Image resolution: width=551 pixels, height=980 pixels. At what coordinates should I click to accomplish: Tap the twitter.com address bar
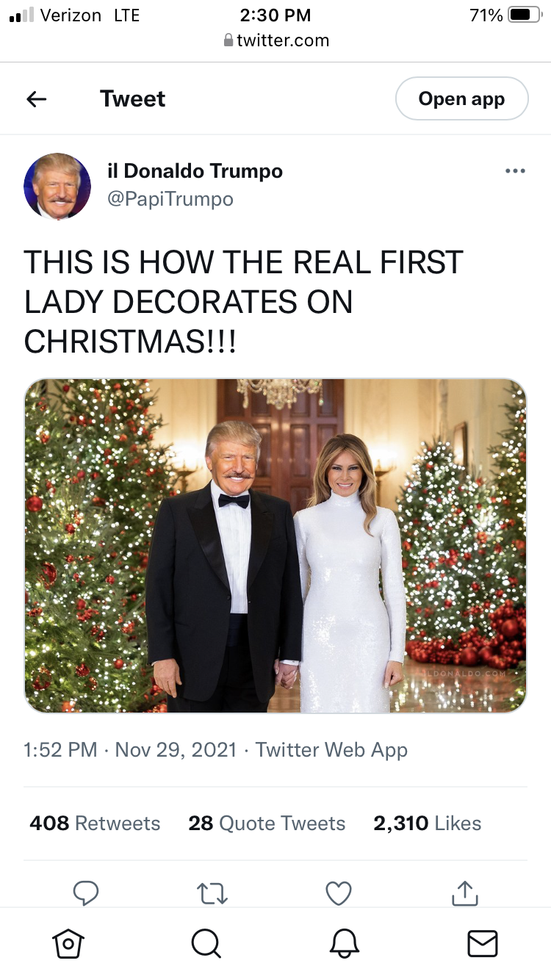pyautogui.click(x=275, y=40)
